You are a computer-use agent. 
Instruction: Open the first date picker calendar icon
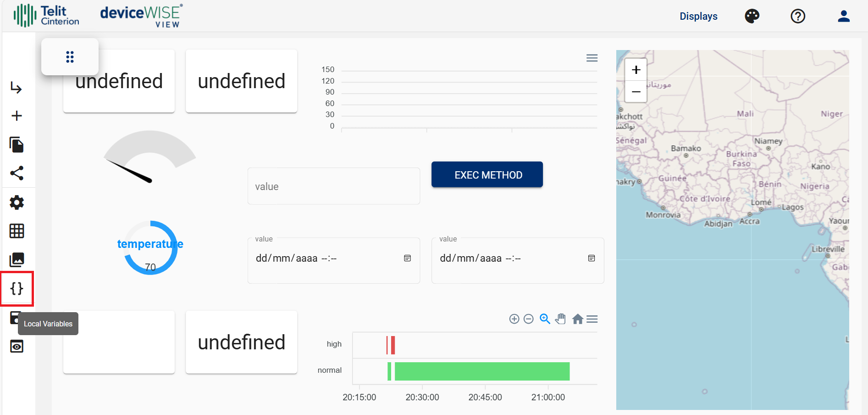(407, 258)
